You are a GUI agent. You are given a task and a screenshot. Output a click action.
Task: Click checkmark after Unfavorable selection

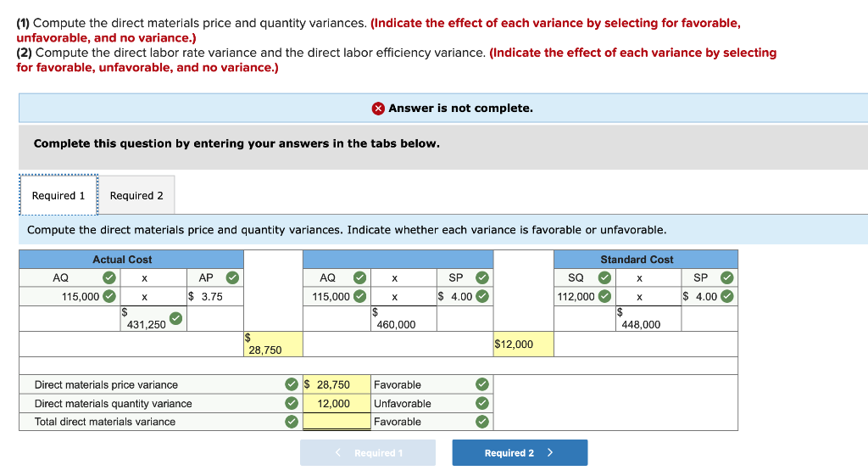point(482,403)
